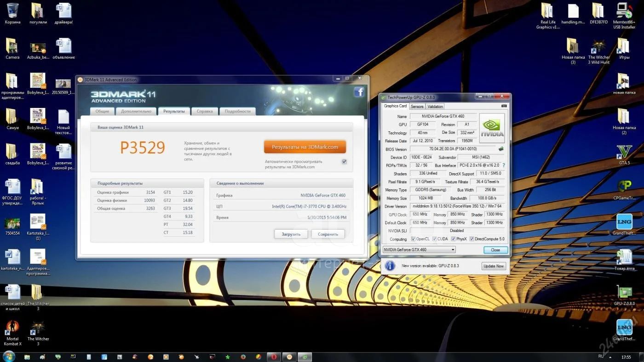Screen dimensions: 644x362
Task: Open the новая папка folder shortcut
Action: point(624,81)
